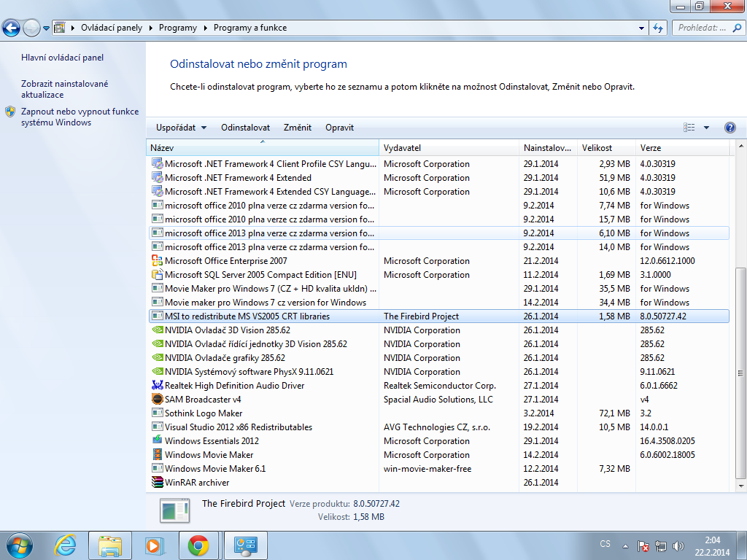Open Google Chrome from the taskbar
The width and height of the screenshot is (747, 560).
click(198, 545)
